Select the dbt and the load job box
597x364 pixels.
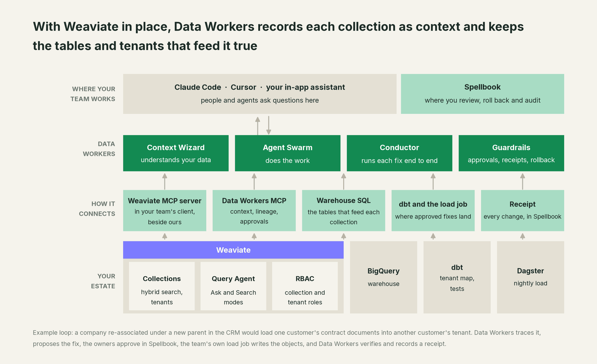tap(433, 211)
